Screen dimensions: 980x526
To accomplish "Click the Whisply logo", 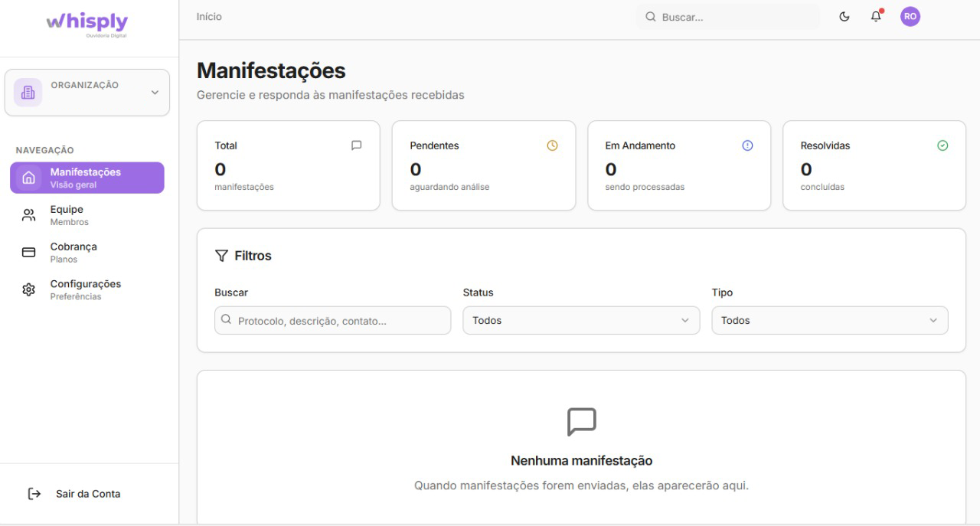I will click(x=87, y=22).
